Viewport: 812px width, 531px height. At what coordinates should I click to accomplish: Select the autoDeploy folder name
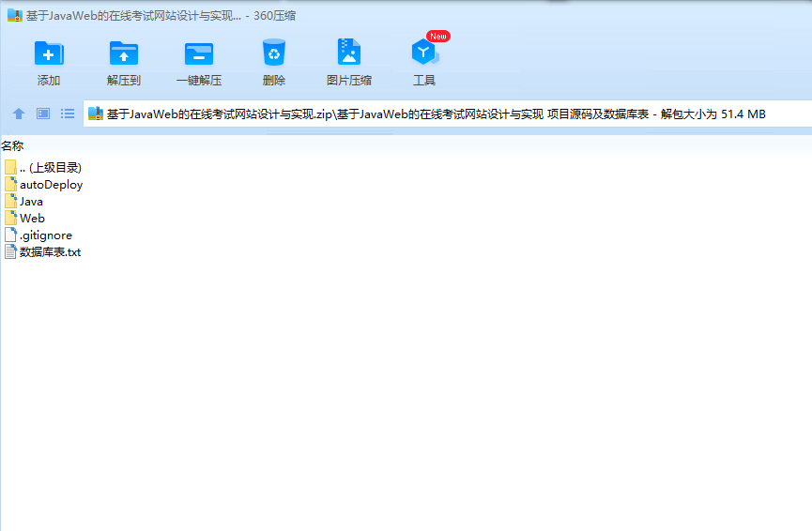click(52, 185)
